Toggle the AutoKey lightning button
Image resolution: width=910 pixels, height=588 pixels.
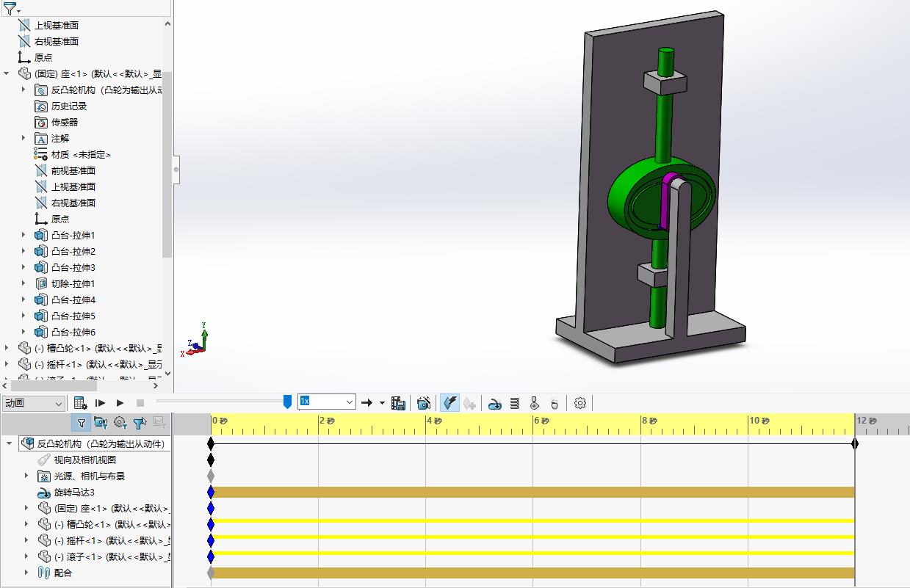click(x=450, y=402)
